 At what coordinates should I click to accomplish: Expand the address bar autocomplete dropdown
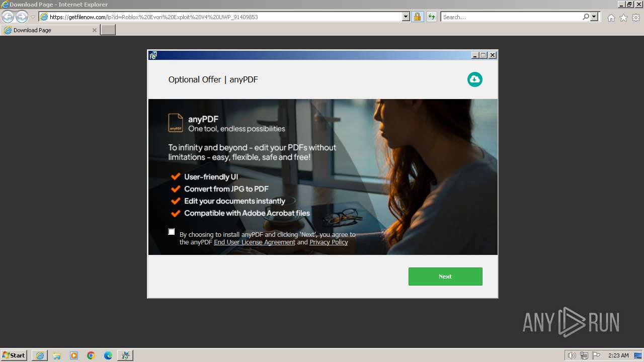(406, 17)
